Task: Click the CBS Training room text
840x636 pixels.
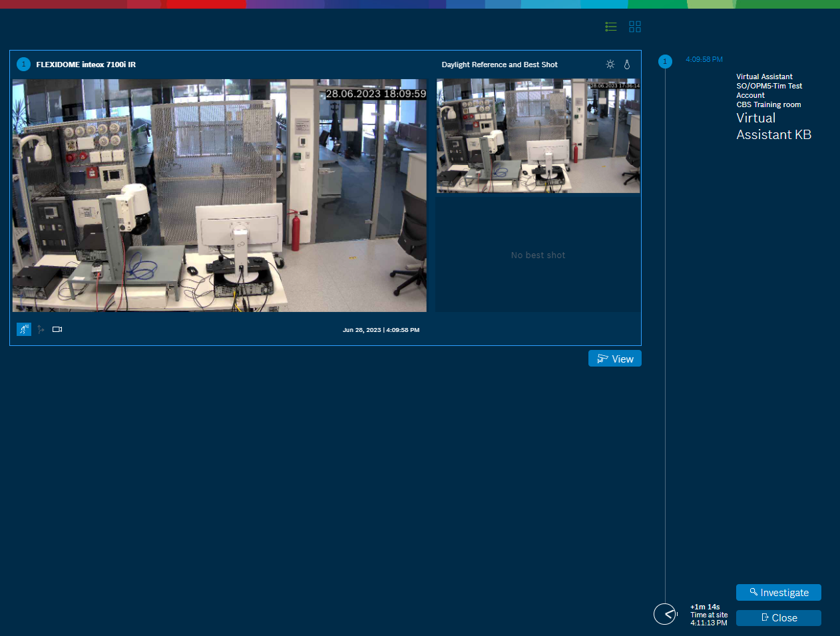Action: click(769, 104)
